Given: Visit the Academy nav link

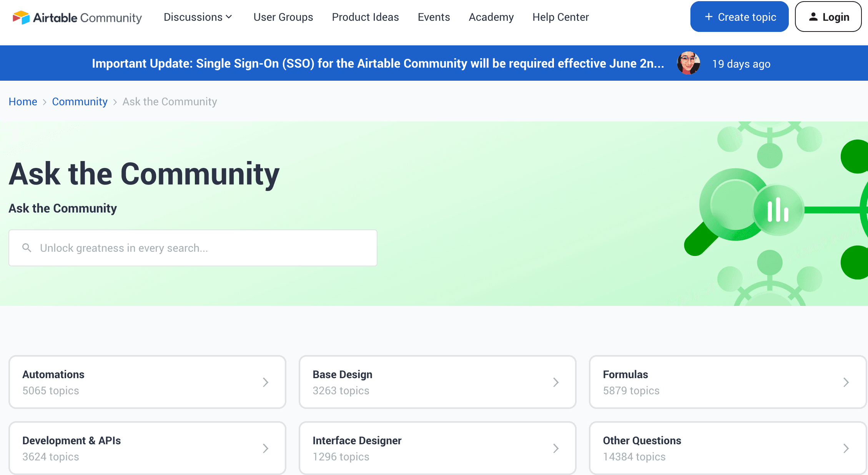Looking at the screenshot, I should click(x=491, y=17).
